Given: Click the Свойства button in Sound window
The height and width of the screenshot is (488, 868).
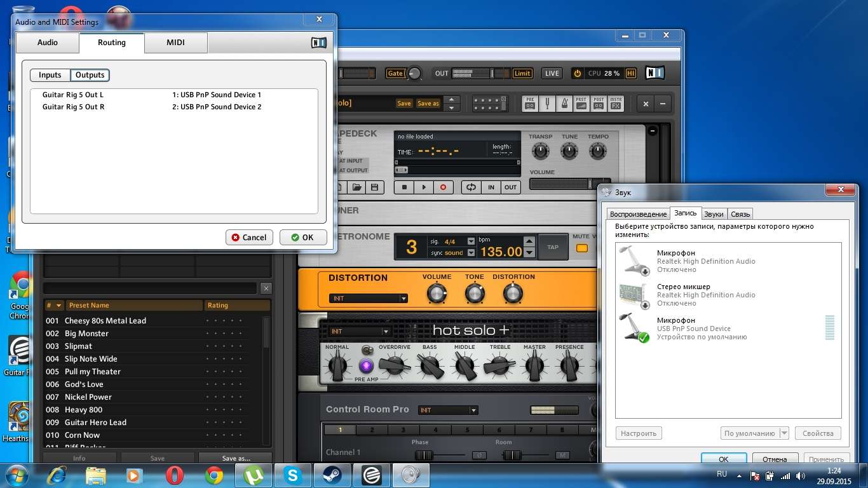Looking at the screenshot, I should [x=818, y=433].
